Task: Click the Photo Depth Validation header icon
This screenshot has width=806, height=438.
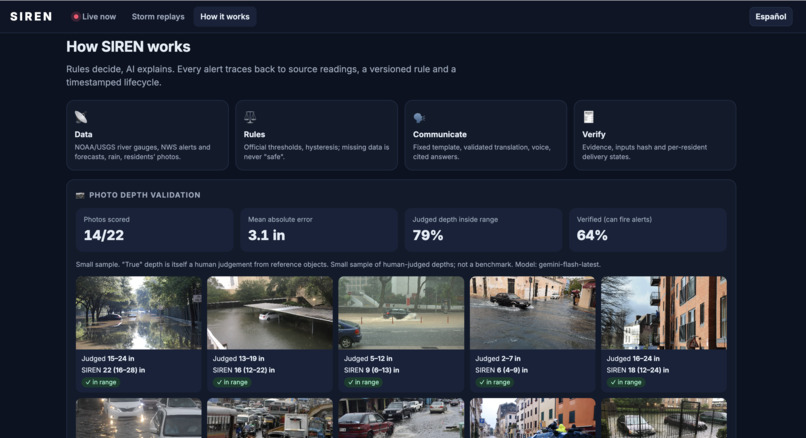Action: (x=80, y=195)
